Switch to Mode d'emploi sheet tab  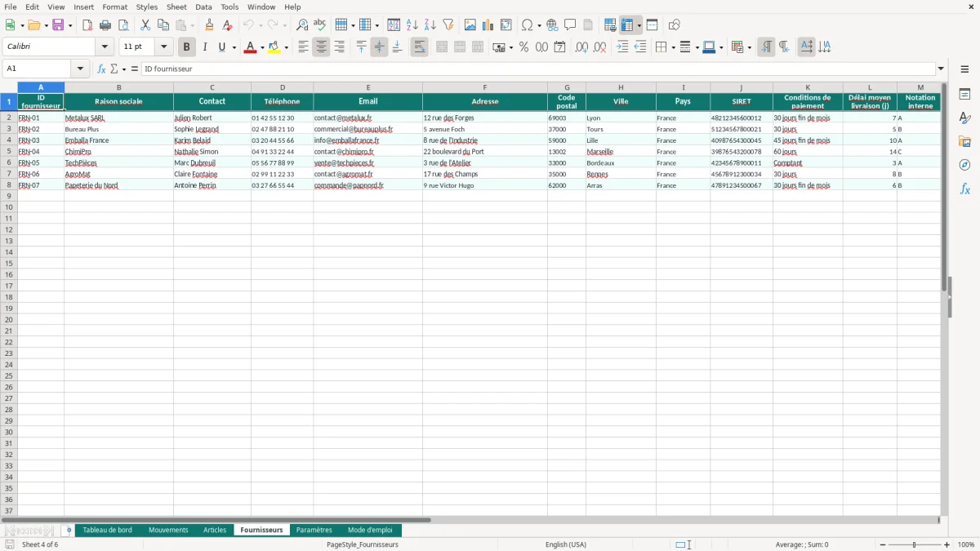(x=370, y=531)
